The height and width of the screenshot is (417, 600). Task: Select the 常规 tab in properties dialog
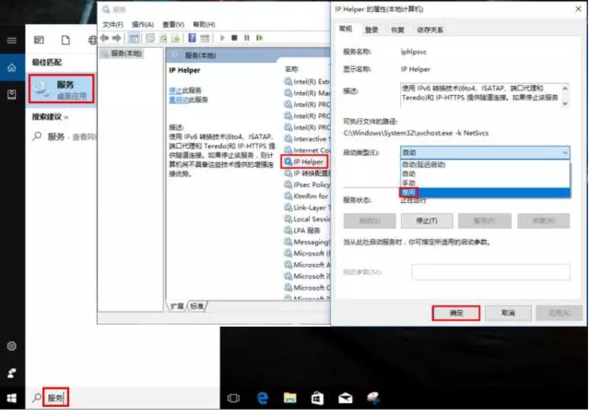[x=346, y=29]
